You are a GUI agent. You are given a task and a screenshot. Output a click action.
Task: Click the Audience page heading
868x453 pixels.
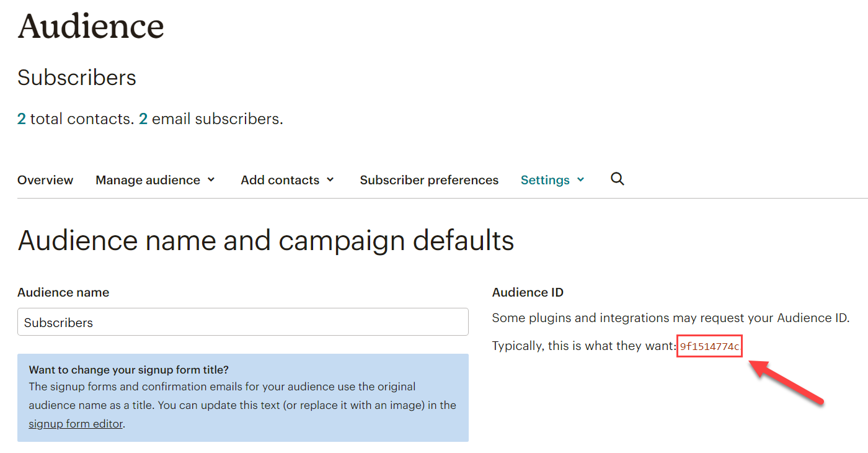click(91, 25)
